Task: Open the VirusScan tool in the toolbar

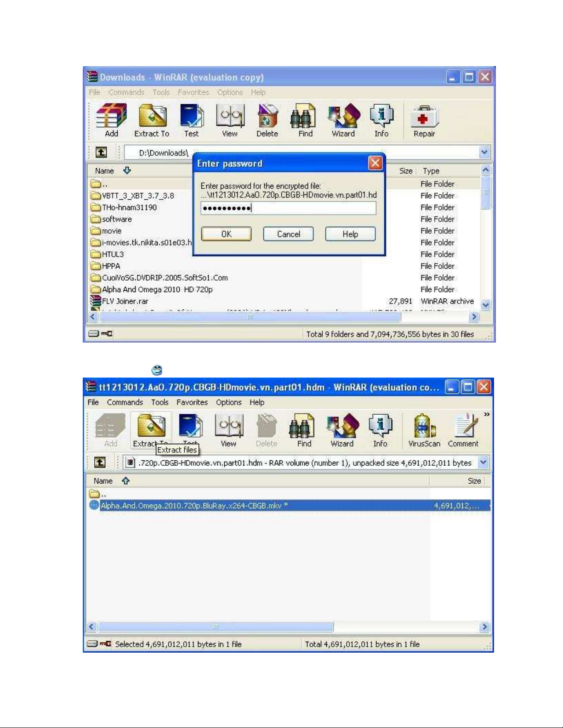Action: [x=424, y=430]
